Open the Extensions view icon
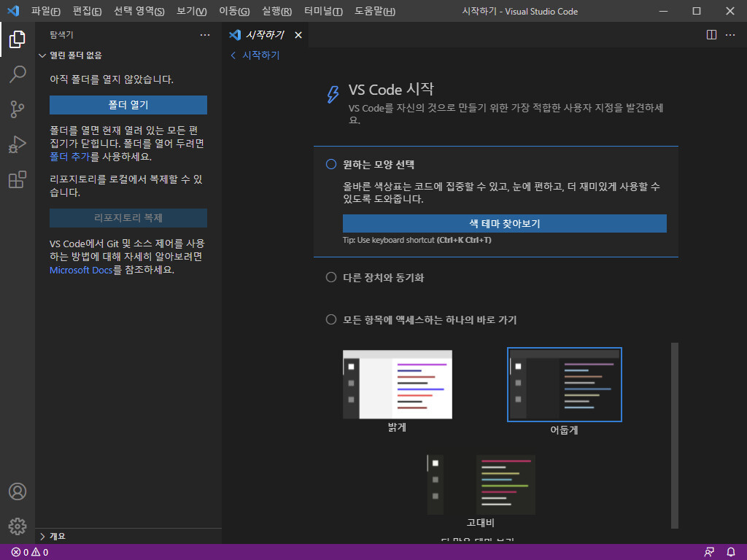747x560 pixels. coord(18,180)
